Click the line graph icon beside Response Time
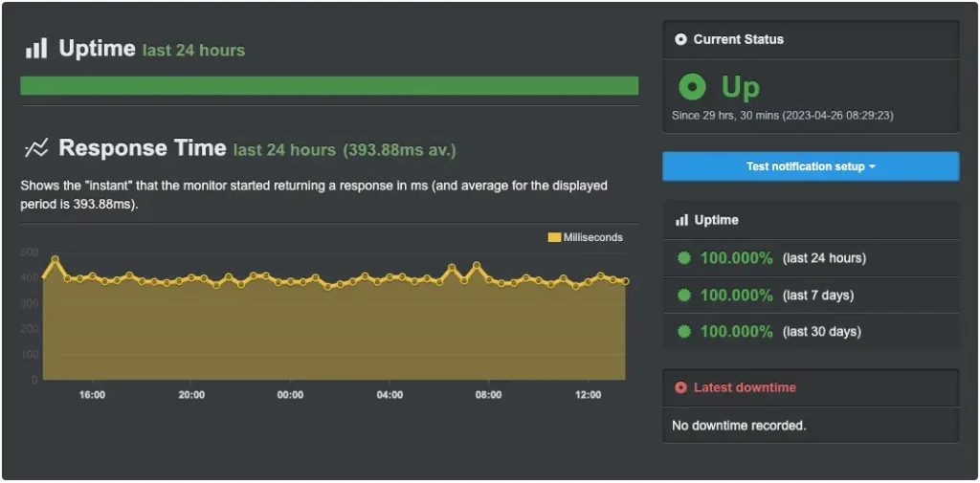This screenshot has height=483, width=980. click(x=36, y=148)
